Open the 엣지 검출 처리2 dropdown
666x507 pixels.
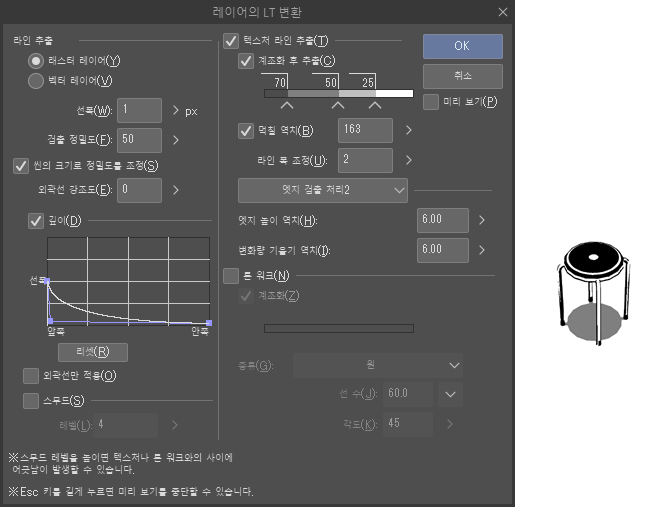point(322,190)
